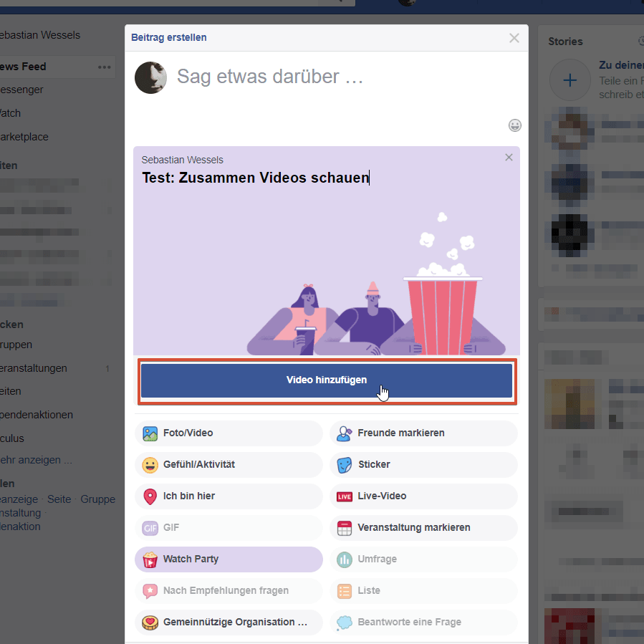Screen dimensions: 644x644
Task: Open Oculus in the left sidebar
Action: [12, 438]
